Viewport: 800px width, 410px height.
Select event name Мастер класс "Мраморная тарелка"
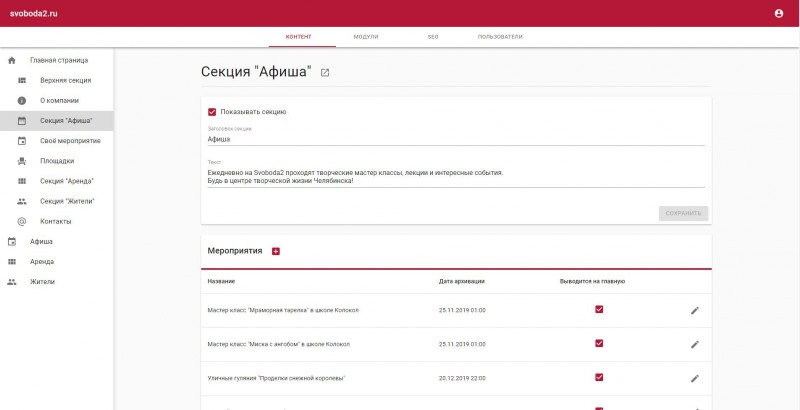pyautogui.click(x=283, y=310)
